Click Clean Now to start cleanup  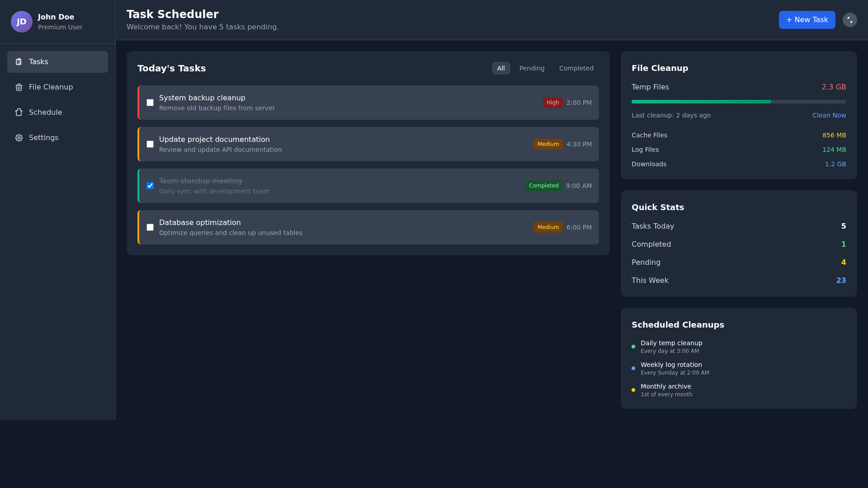click(x=829, y=115)
